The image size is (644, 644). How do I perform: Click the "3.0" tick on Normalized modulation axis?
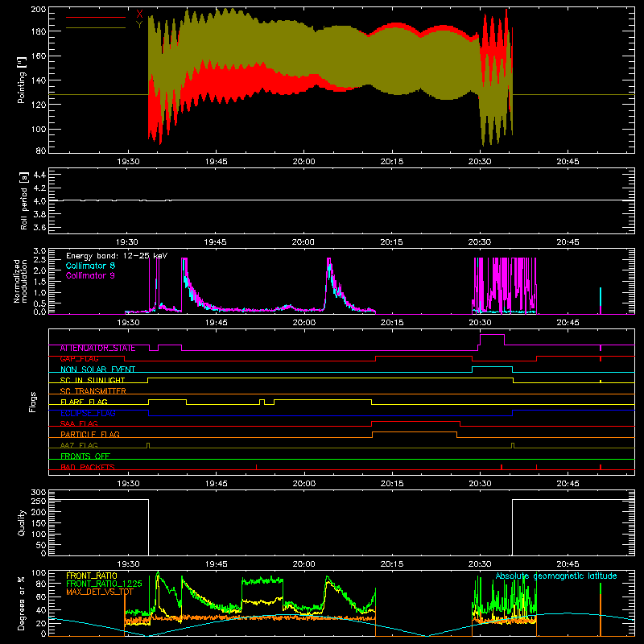pos(39,251)
